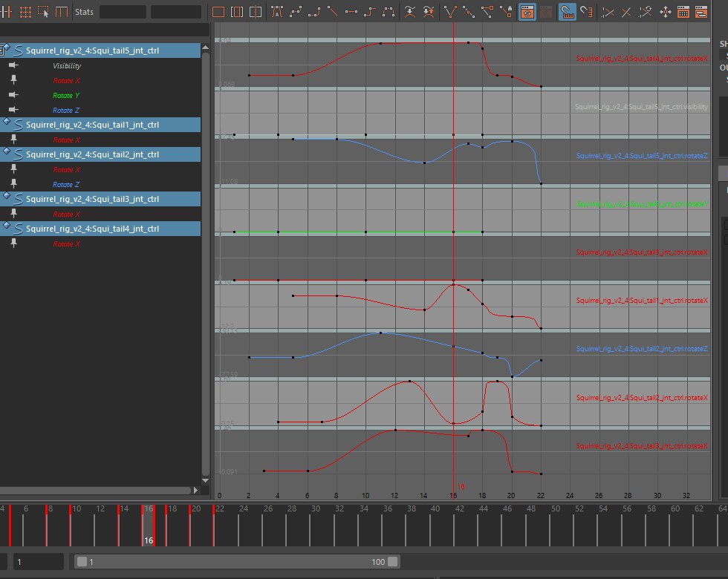The width and height of the screenshot is (728, 579).
Task: Click the range slider end handle at 100
Action: 392,562
